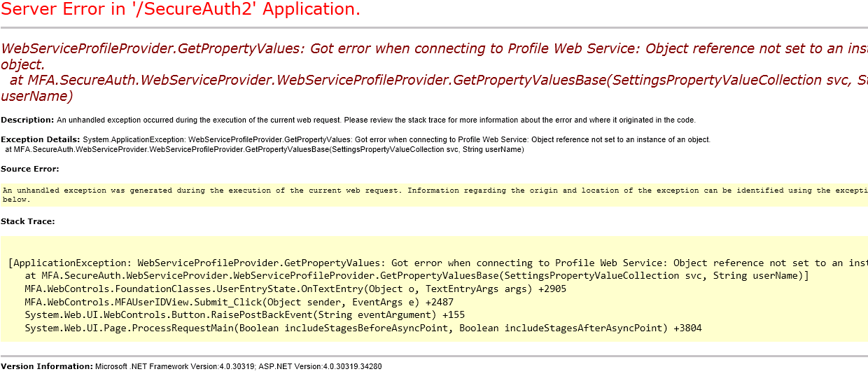Image resolution: width=868 pixels, height=388 pixels.
Task: Click the Button.RaisePostBackEvent +155 stack line
Action: point(244,315)
